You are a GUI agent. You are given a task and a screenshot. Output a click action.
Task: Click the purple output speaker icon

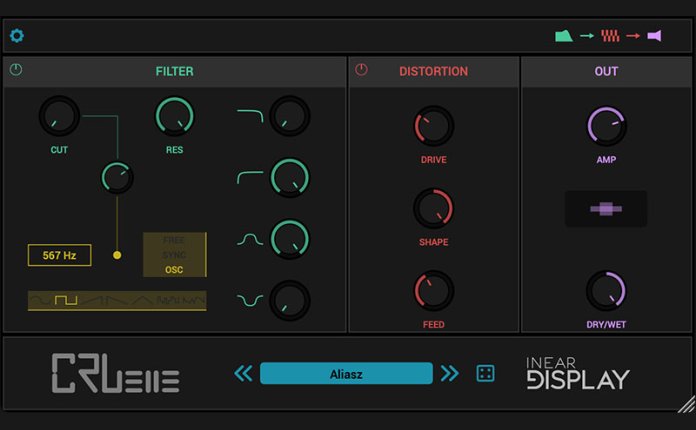[654, 36]
